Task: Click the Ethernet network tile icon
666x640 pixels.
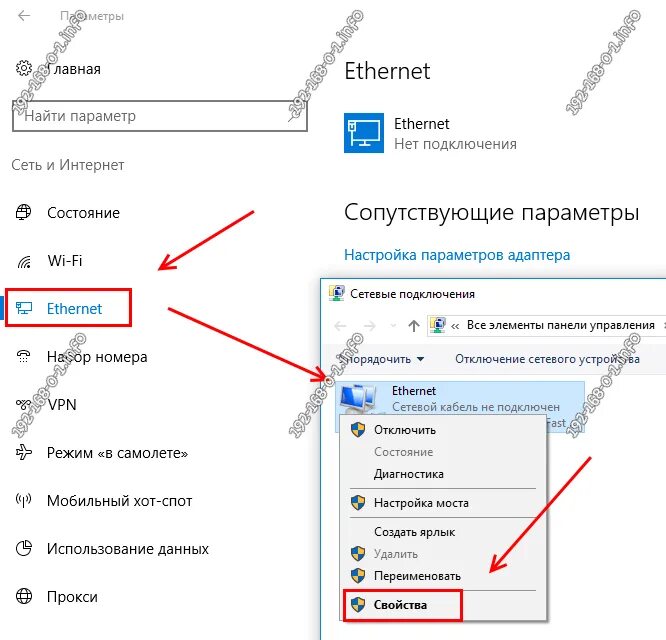Action: 364,133
